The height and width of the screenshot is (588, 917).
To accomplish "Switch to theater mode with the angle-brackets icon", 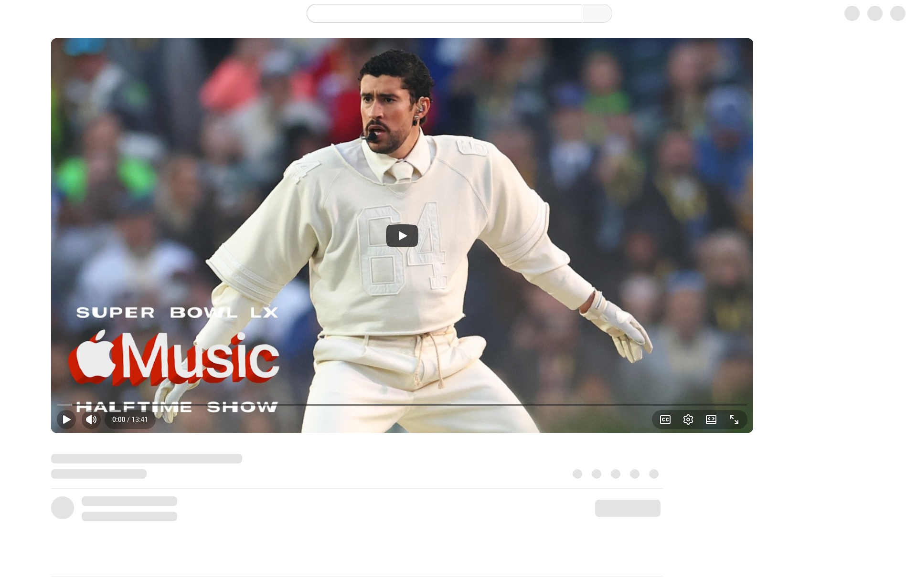I will pyautogui.click(x=711, y=420).
